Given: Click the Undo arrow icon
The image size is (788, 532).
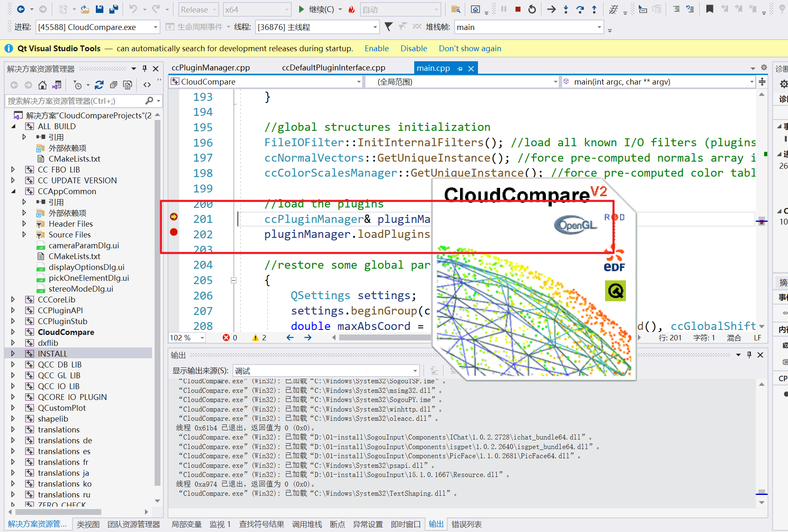Looking at the screenshot, I should (133, 9).
